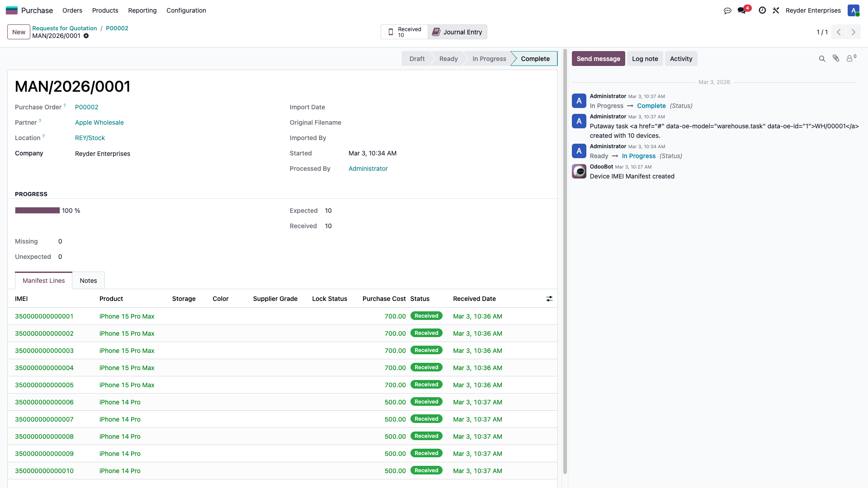Viewport: 868px width, 488px height.
Task: Click 500.00 cost on row 350000000000007
Action: pyautogui.click(x=395, y=419)
